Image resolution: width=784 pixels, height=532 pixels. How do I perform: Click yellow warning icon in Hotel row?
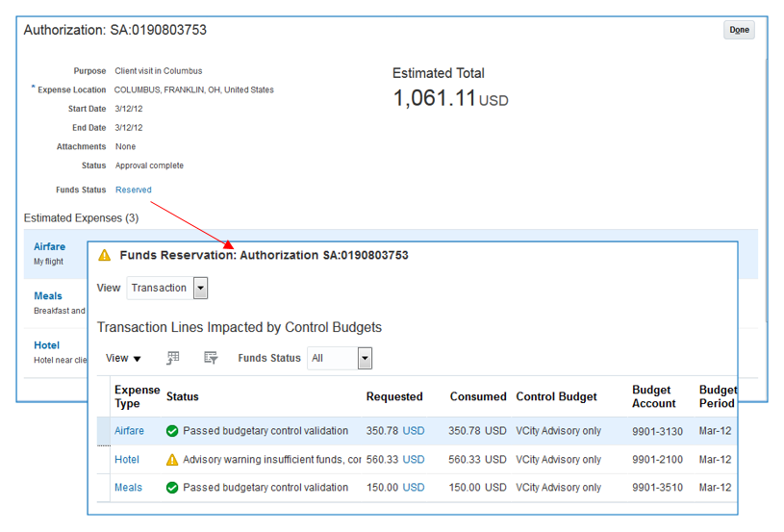point(173,460)
